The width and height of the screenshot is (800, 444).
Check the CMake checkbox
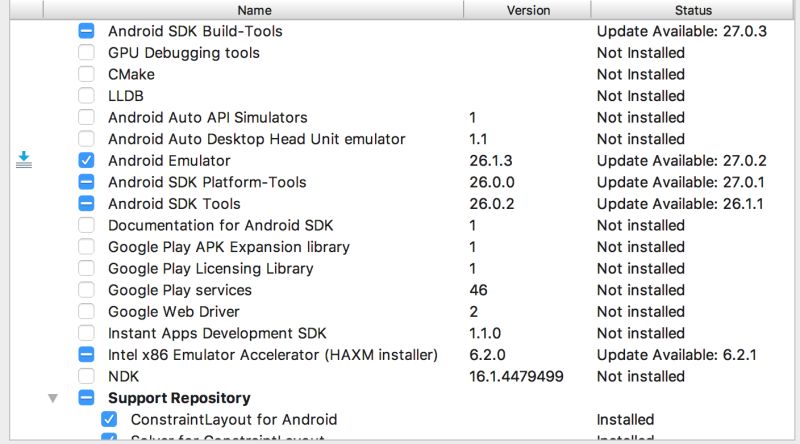coord(86,74)
